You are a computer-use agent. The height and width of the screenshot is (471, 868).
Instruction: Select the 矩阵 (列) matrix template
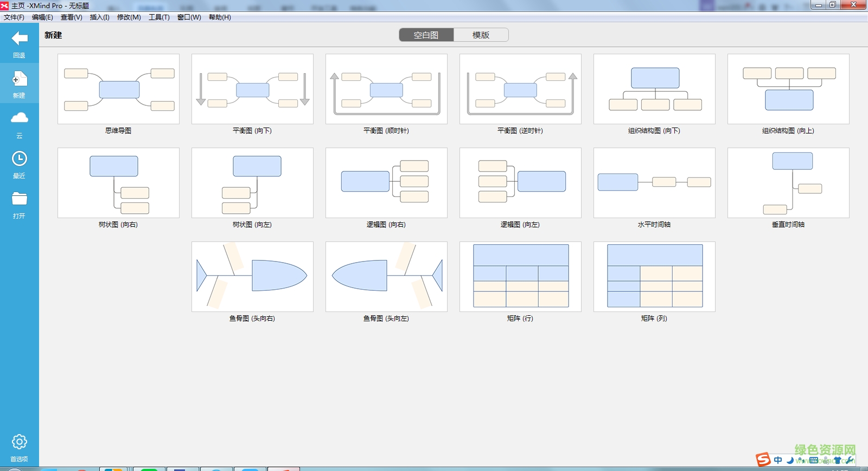point(654,277)
